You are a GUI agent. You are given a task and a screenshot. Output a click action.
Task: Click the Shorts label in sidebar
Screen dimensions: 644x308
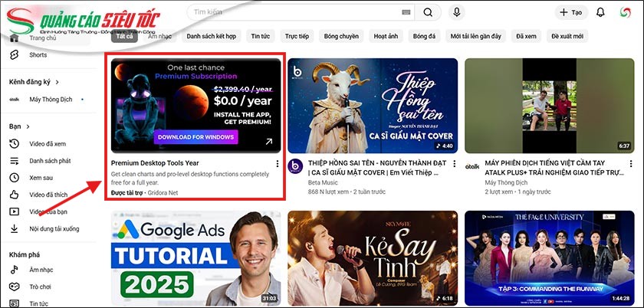(x=38, y=54)
